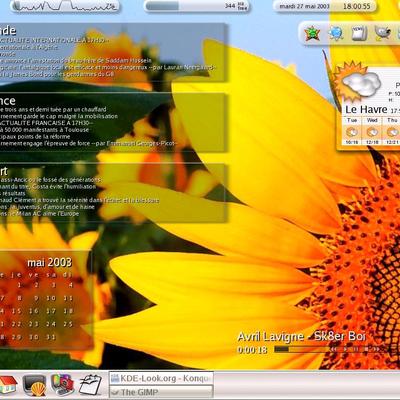Image resolution: width=400 pixels, height=400 pixels.
Task: Open the headline about James Bond and G8
Action: 57,74
